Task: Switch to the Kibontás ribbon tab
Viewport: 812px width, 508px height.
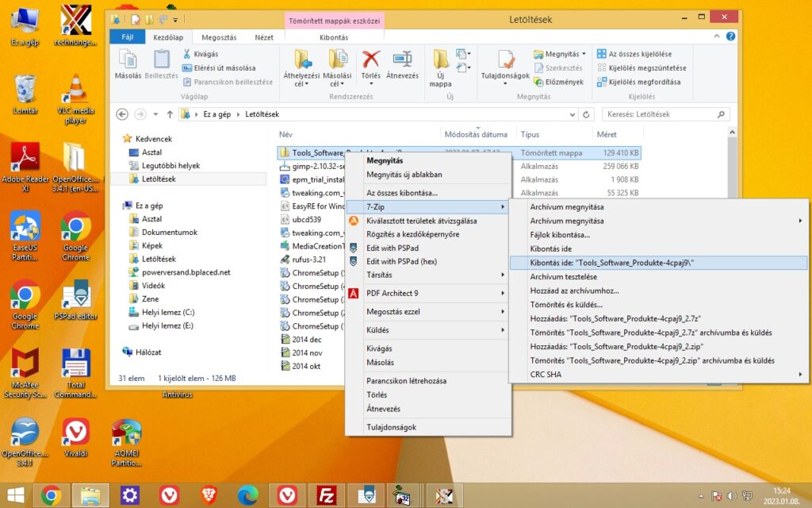Action: point(334,37)
